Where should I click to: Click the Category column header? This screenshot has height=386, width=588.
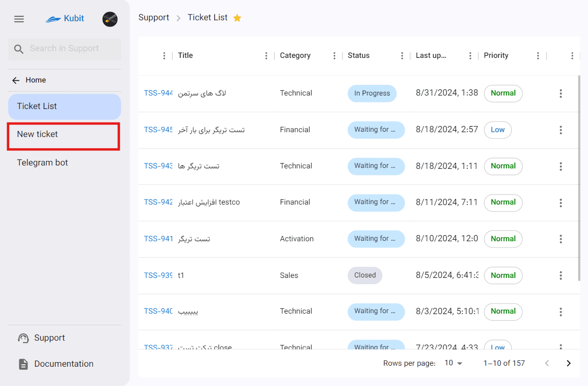click(295, 56)
